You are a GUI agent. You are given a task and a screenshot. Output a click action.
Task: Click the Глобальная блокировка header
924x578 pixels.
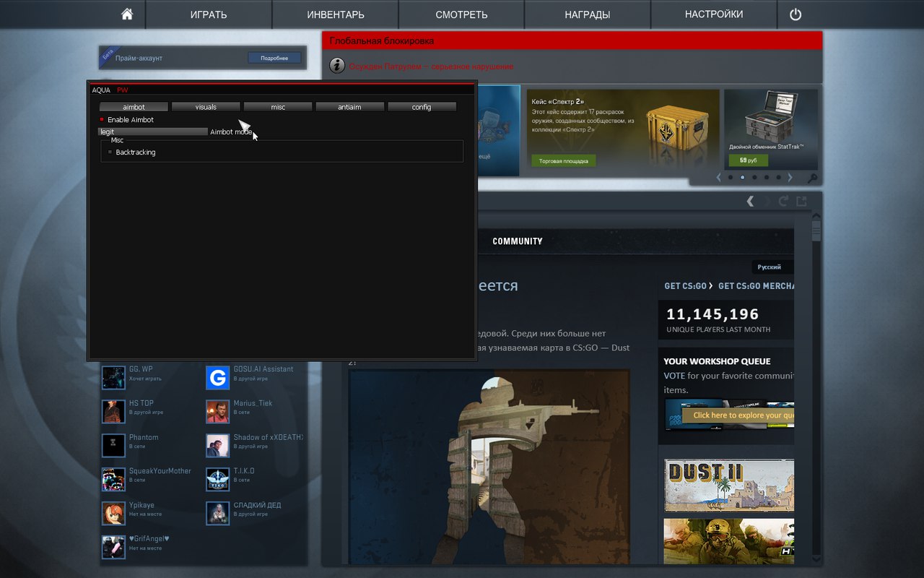click(x=382, y=41)
